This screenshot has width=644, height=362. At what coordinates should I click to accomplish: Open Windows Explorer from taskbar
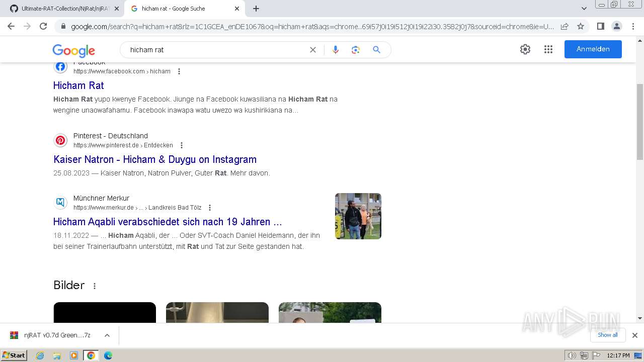click(57, 355)
